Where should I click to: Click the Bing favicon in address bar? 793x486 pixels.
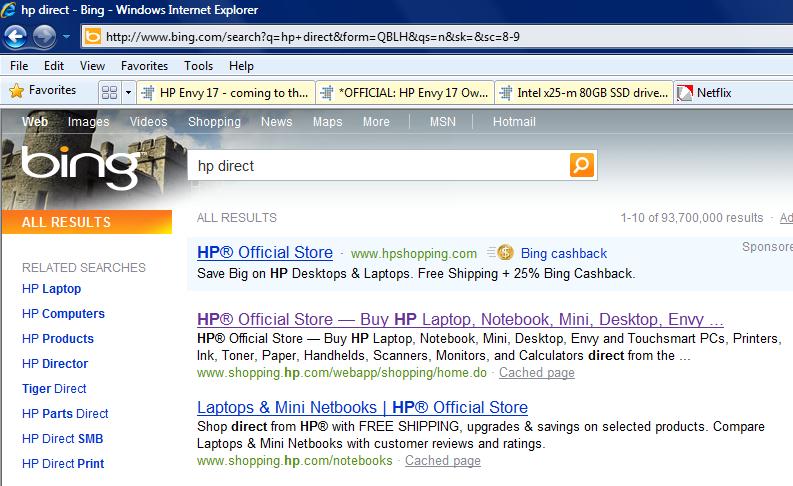pos(93,37)
